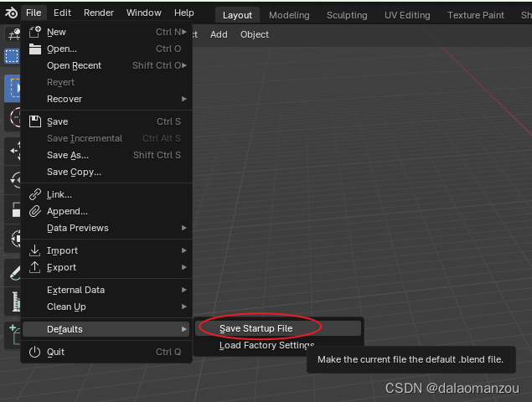Select the box select mode icon
Image resolution: width=532 pixels, height=402 pixels.
(12, 56)
